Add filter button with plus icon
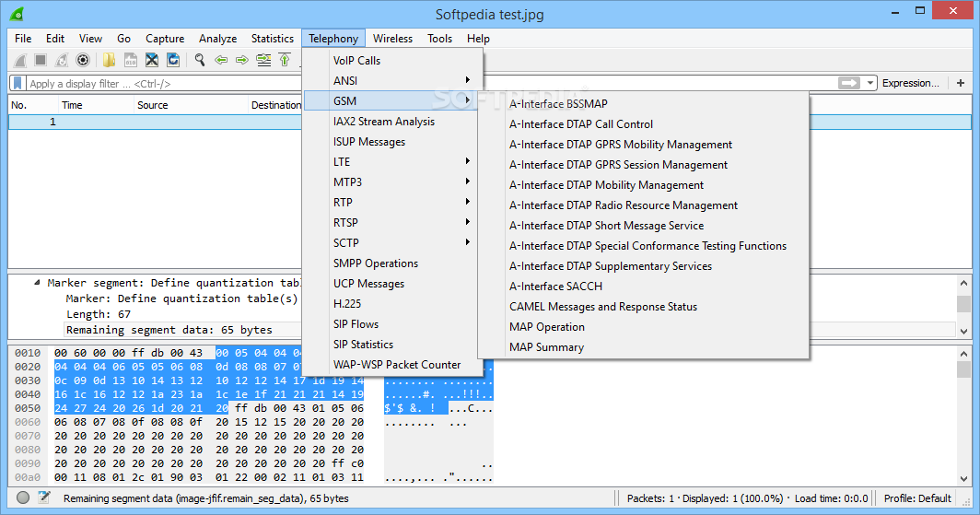 pyautogui.click(x=961, y=83)
